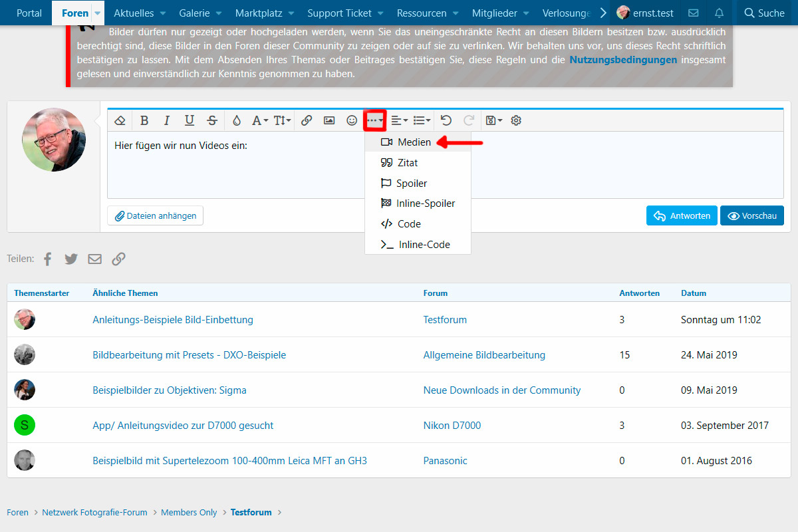798x532 pixels.
Task: Open Netzwerk Fotografie-Forum breadcrumb link
Action: tap(94, 513)
